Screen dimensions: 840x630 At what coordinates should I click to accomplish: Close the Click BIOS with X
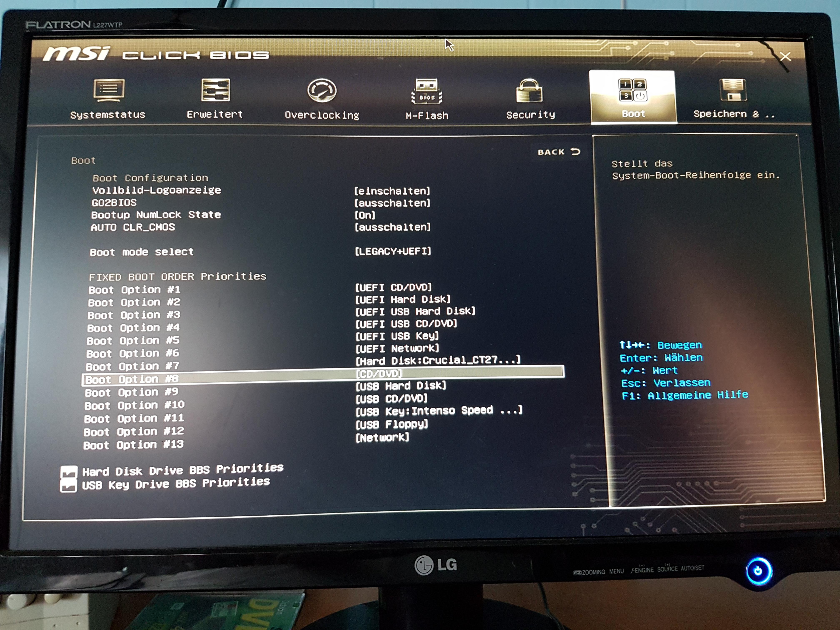pyautogui.click(x=785, y=57)
